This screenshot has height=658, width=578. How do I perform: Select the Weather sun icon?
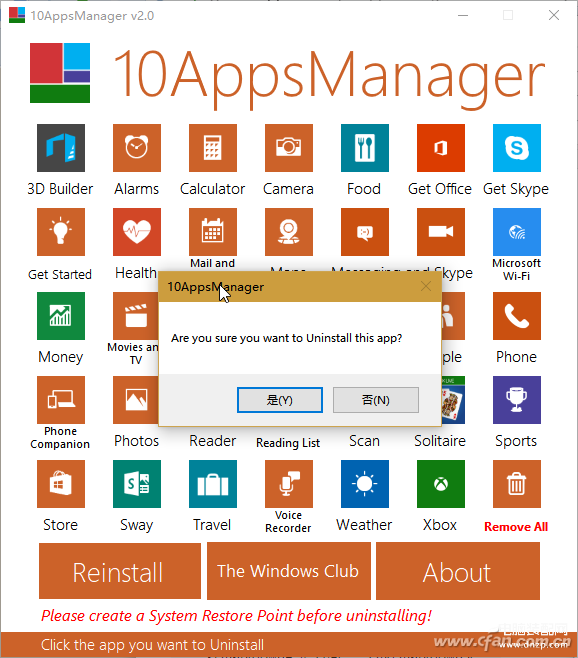coord(365,483)
